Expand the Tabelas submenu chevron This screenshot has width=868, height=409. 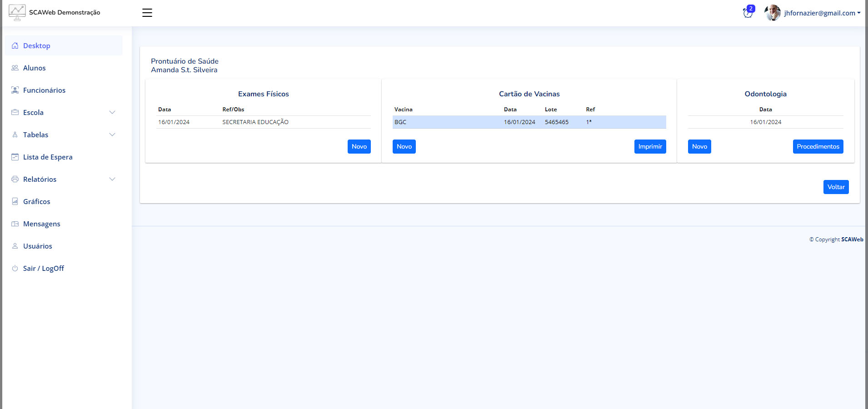coord(112,135)
